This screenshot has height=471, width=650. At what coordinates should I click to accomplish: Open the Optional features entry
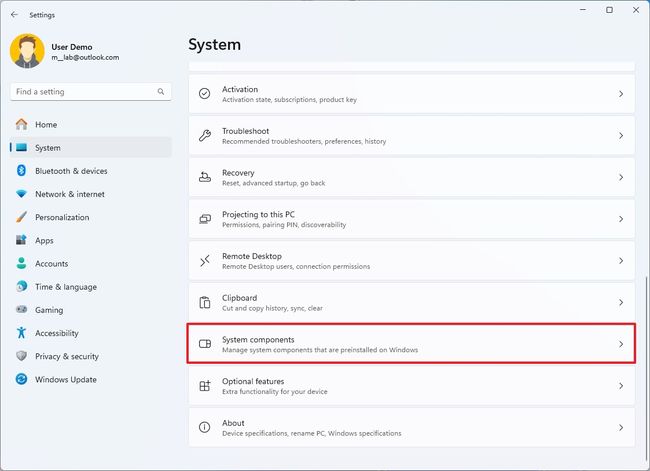pyautogui.click(x=412, y=386)
